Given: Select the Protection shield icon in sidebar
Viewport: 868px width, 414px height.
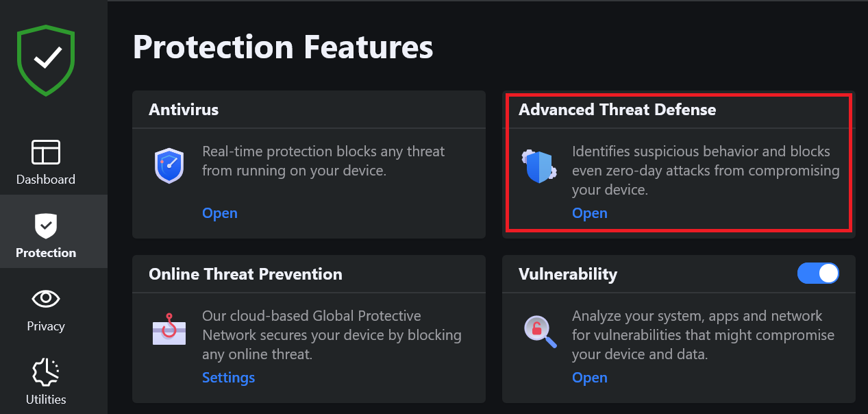Looking at the screenshot, I should coord(46,225).
